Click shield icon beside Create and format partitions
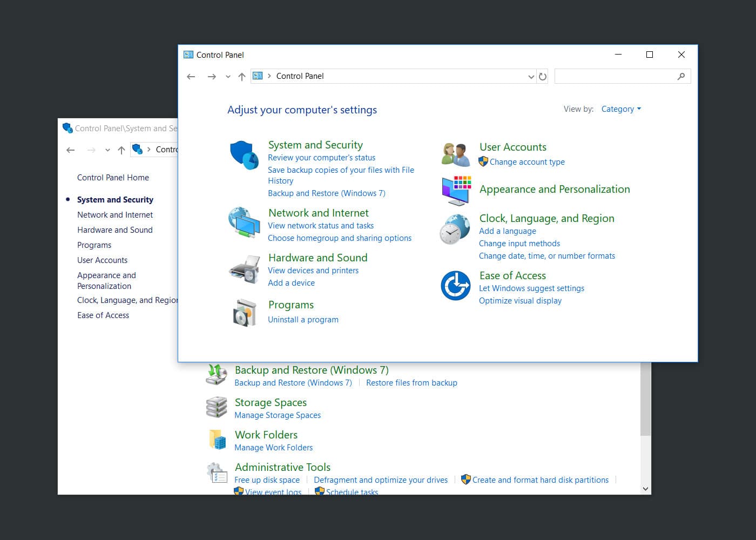 pos(466,480)
